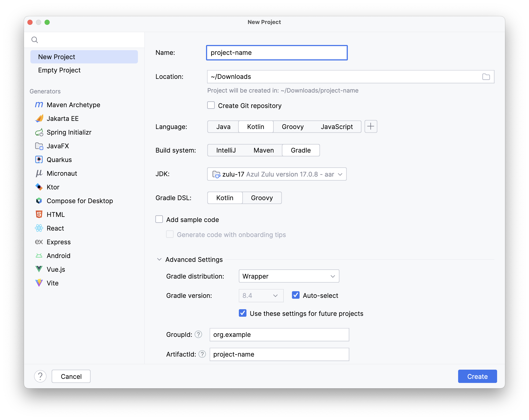
Task: Click the search magnifier in sidebar
Action: click(34, 39)
